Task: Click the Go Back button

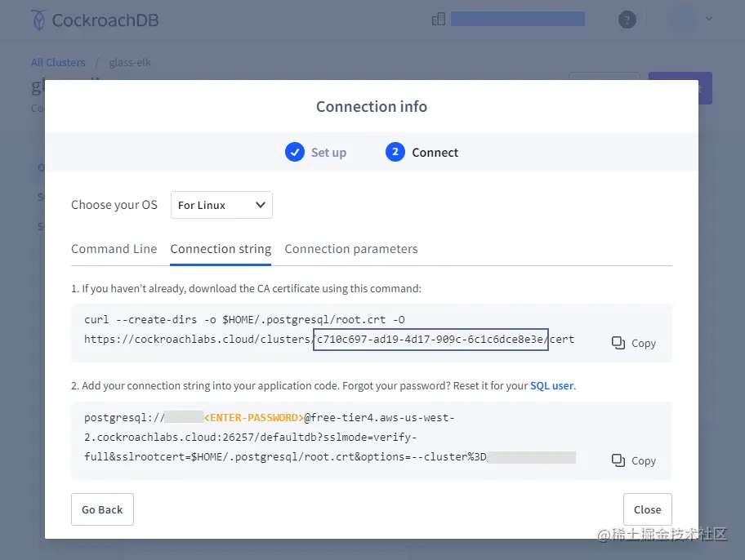Action: pos(102,509)
